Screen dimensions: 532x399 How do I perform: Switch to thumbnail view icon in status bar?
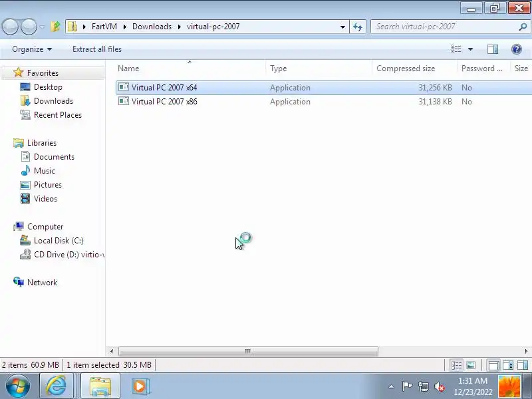click(471, 365)
